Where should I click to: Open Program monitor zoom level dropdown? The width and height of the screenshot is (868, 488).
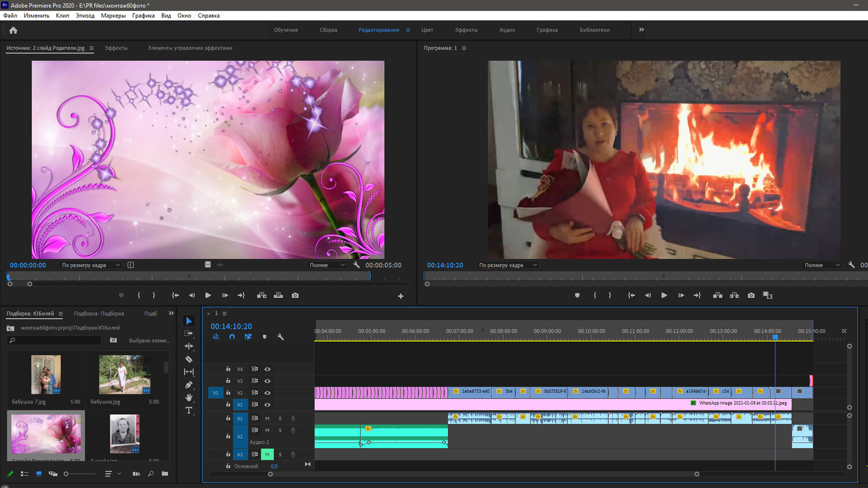[507, 265]
